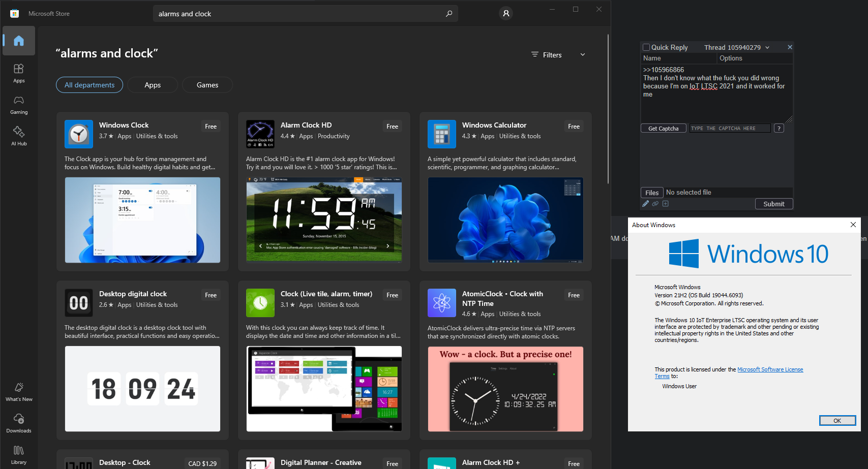Close the Quick Reply panel

coord(790,47)
